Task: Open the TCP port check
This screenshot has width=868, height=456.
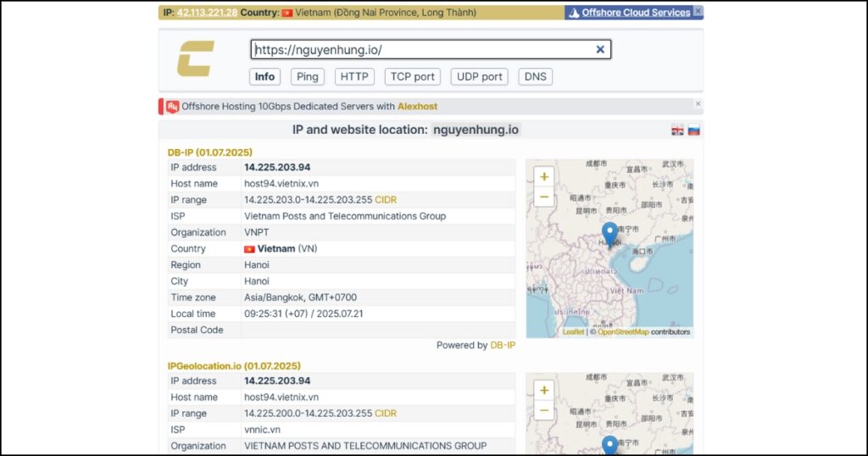Action: point(413,76)
